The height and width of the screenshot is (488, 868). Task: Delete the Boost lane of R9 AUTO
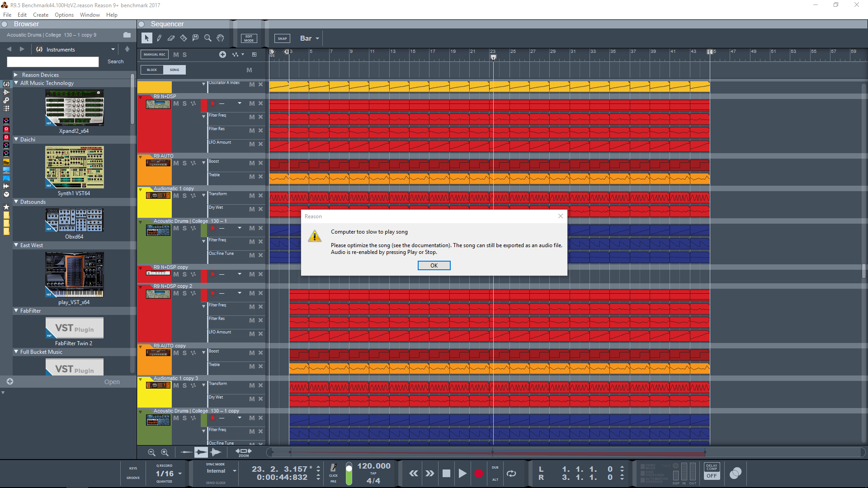[261, 164]
